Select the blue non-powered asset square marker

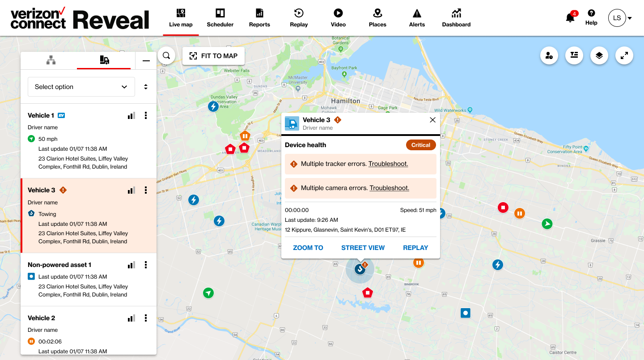tap(466, 313)
